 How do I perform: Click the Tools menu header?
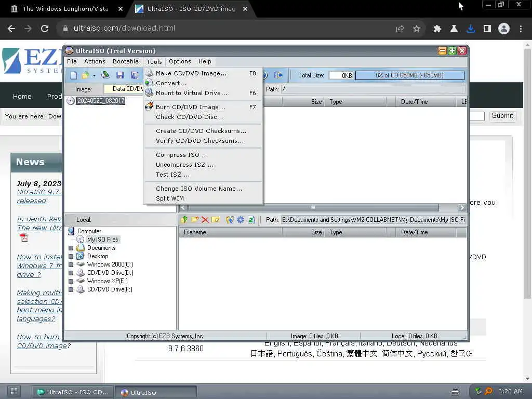coord(154,62)
